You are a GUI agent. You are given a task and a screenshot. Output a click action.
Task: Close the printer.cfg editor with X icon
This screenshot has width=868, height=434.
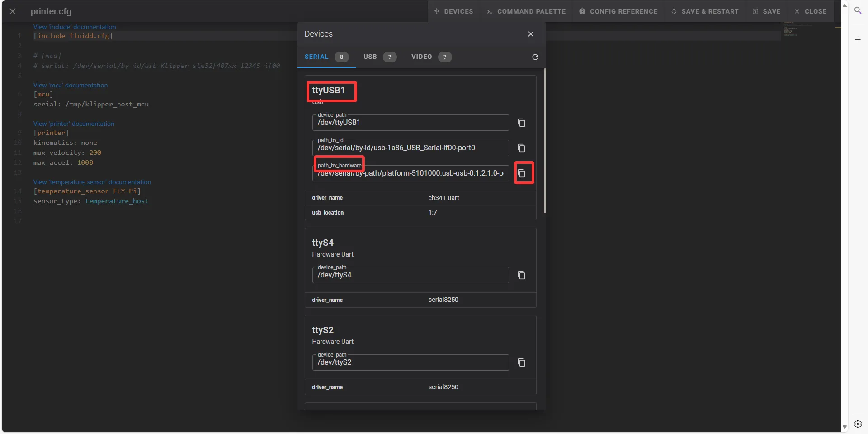13,11
